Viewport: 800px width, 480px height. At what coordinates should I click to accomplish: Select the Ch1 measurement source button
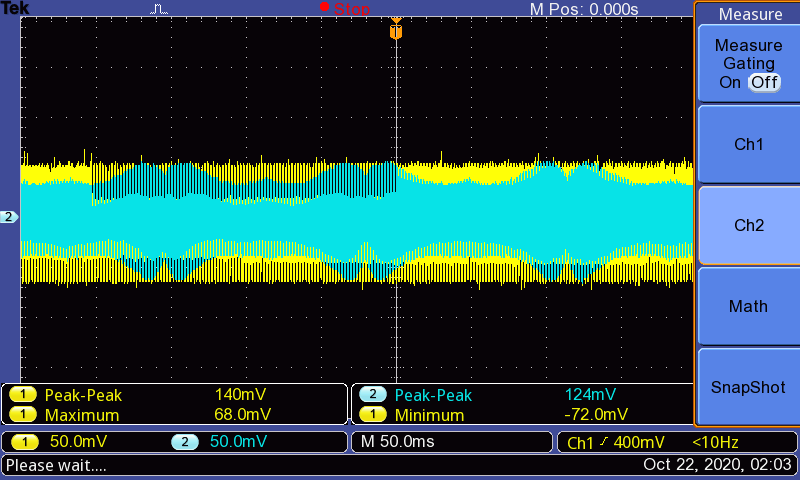(748, 144)
